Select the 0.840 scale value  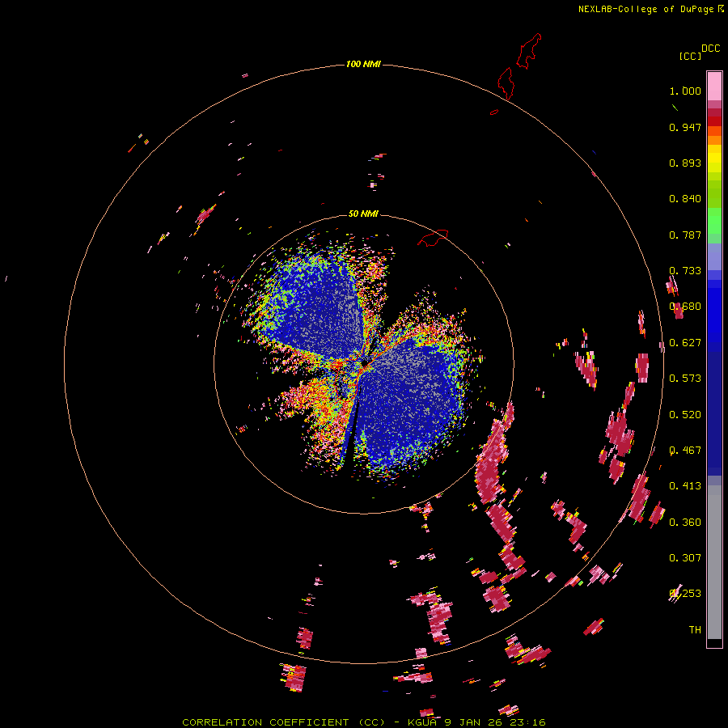coord(685,199)
